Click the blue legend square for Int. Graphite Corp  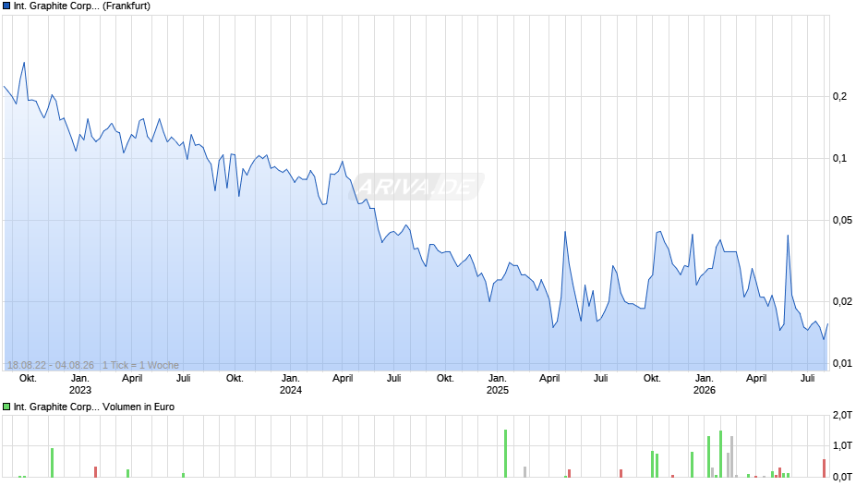point(6,6)
